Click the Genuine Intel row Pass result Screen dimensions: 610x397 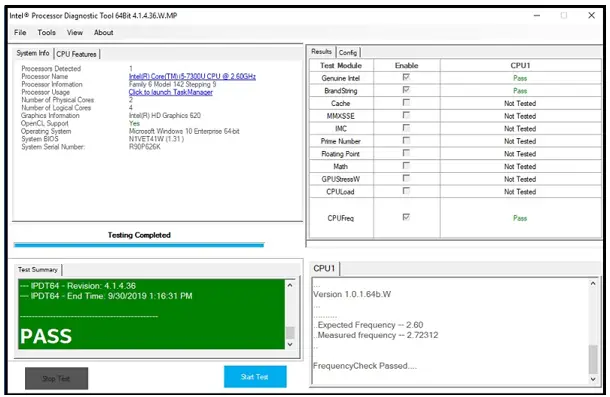click(x=520, y=78)
